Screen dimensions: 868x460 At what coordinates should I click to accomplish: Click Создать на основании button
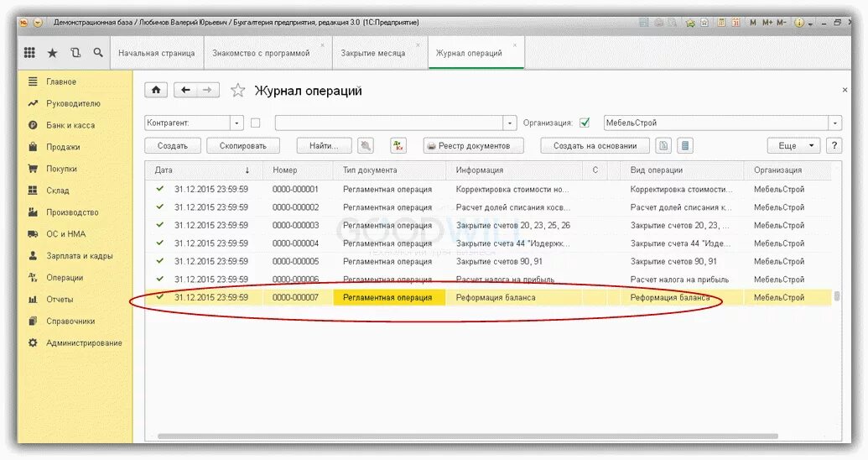[x=595, y=146]
